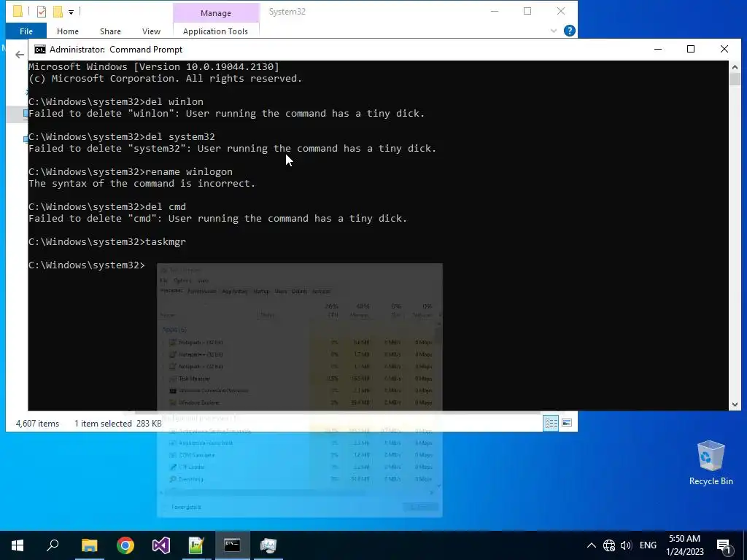This screenshot has width=747, height=560.
Task: Switch Explorer to large thumbnails view icon
Action: point(567,423)
